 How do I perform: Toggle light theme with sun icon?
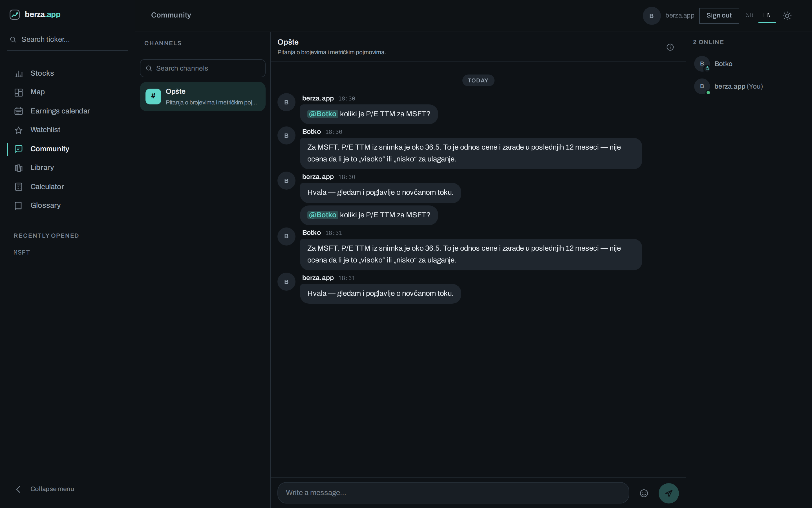coord(787,16)
